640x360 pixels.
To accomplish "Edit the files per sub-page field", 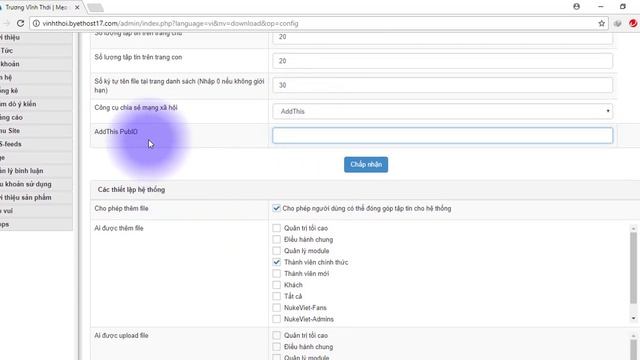I will click(x=442, y=61).
